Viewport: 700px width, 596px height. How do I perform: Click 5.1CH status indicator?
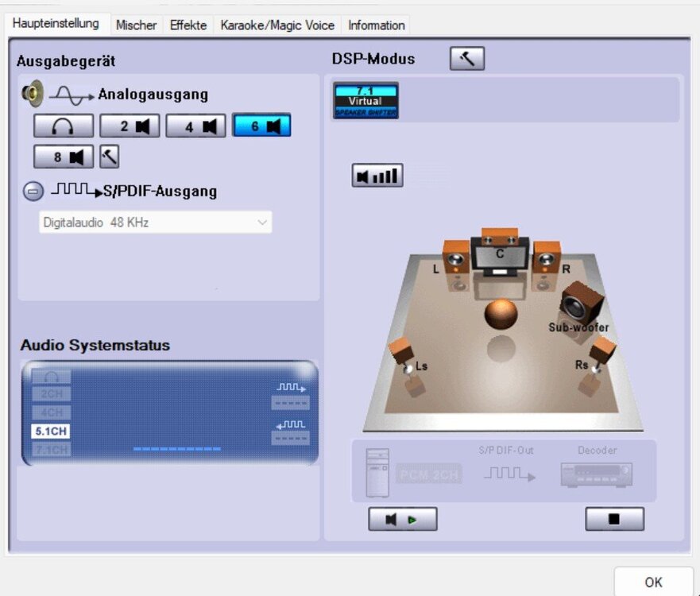click(50, 432)
